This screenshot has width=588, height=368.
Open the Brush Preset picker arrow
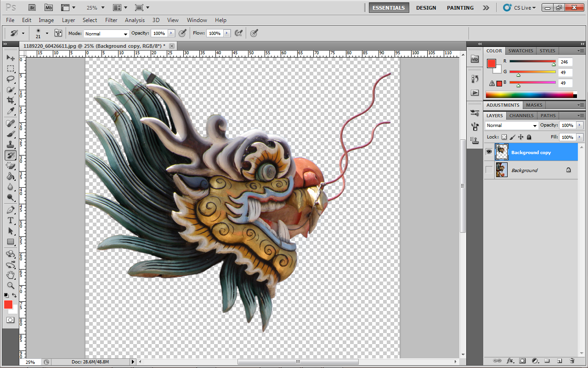tap(47, 33)
